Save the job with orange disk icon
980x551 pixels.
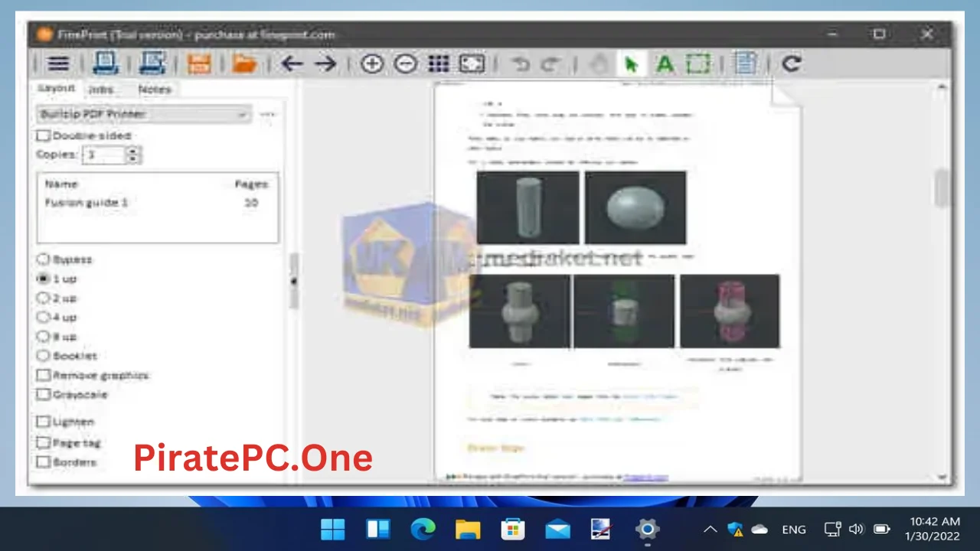[x=199, y=64]
